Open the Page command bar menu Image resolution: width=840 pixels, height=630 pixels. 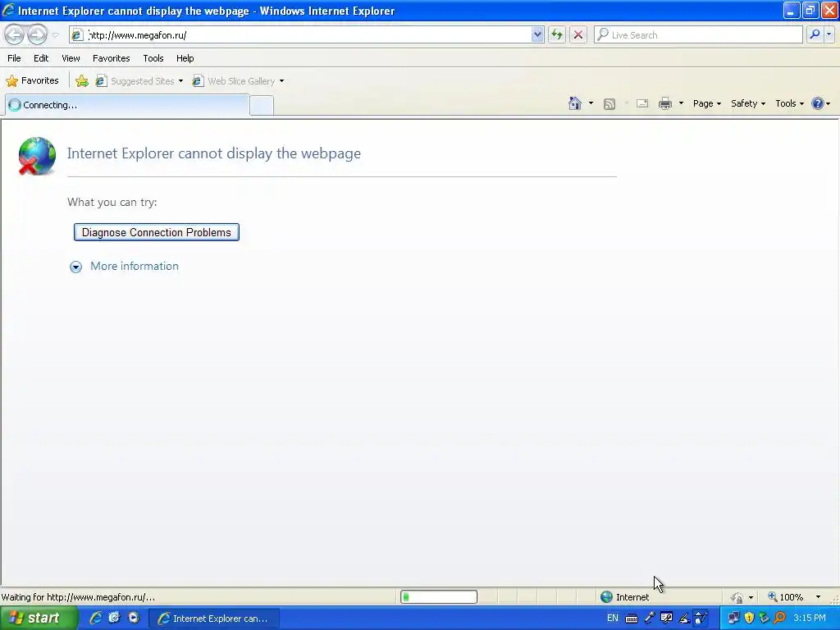click(x=706, y=103)
